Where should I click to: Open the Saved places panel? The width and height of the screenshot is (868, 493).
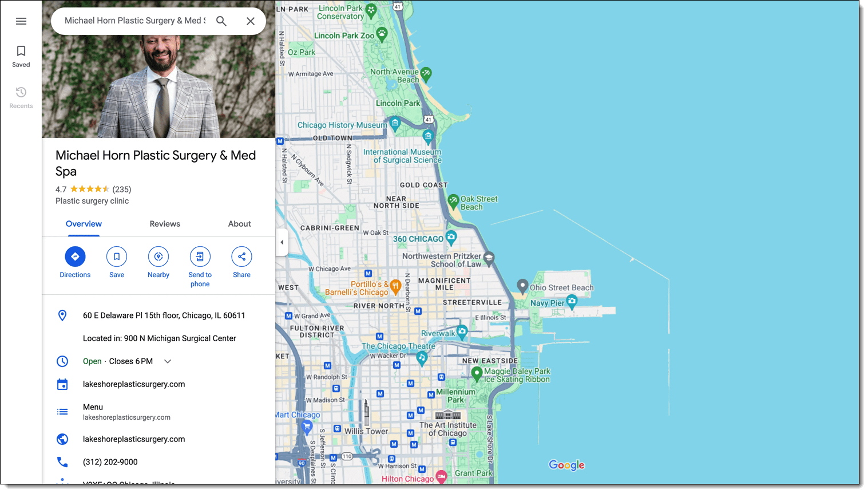[21, 56]
